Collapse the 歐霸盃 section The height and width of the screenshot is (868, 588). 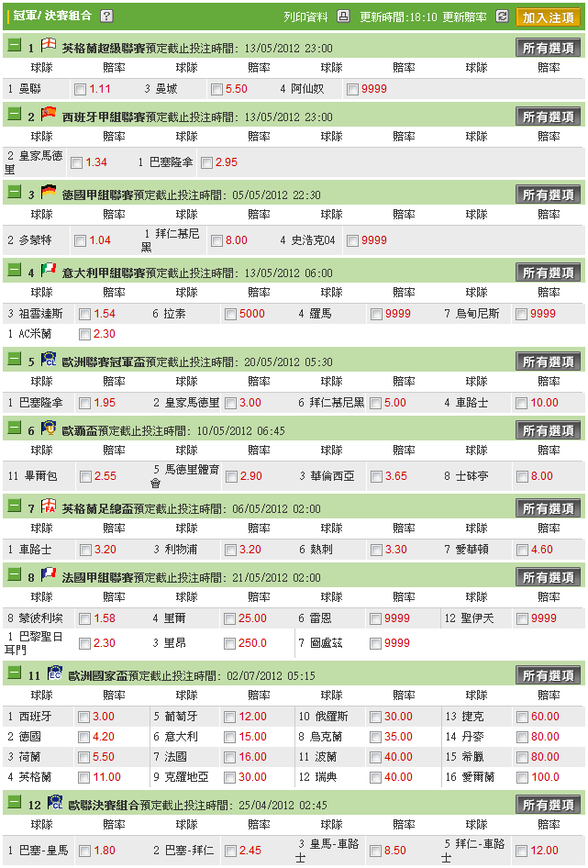15,427
